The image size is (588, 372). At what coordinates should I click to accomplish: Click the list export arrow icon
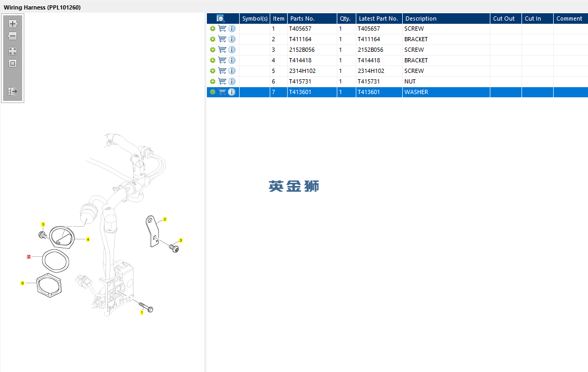pyautogui.click(x=13, y=91)
